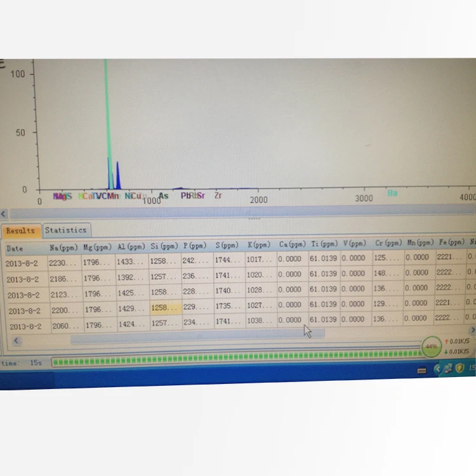Screen dimensions: 476x476
Task: Expand hidden tray icons with the round arrow
Action: click(x=437, y=369)
